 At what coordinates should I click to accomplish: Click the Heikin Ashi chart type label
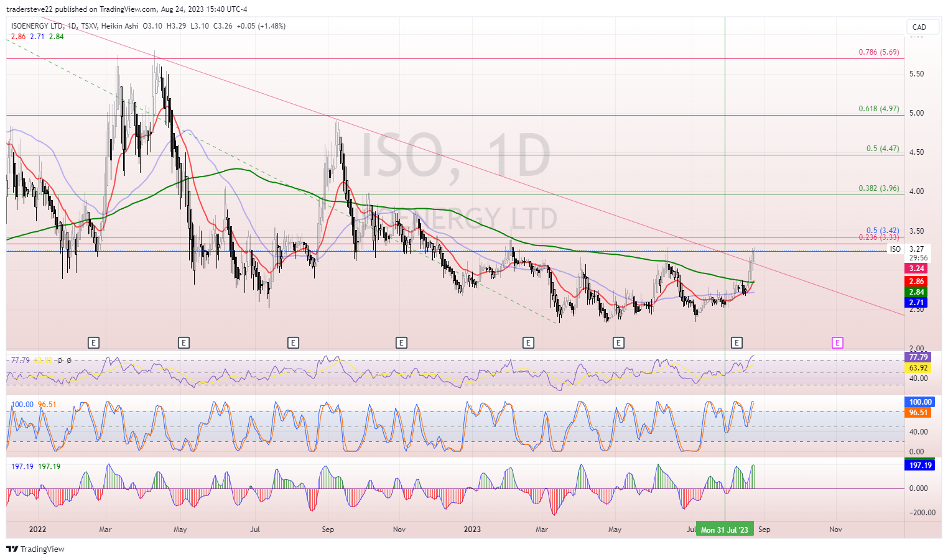click(119, 26)
